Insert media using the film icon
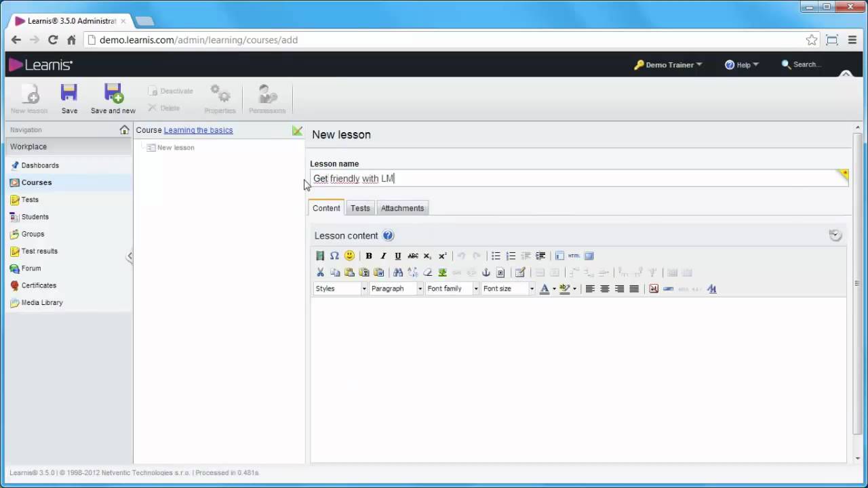This screenshot has width=868, height=488. coord(320,256)
